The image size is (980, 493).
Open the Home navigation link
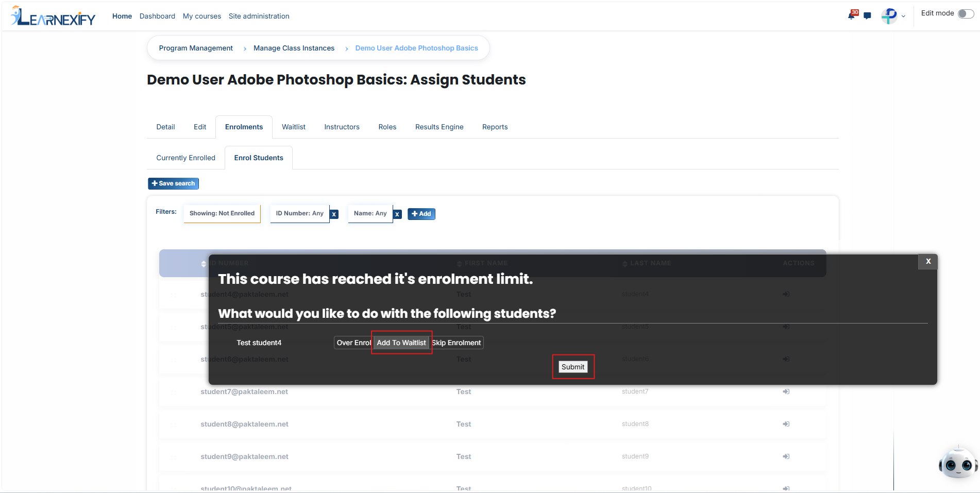point(122,16)
